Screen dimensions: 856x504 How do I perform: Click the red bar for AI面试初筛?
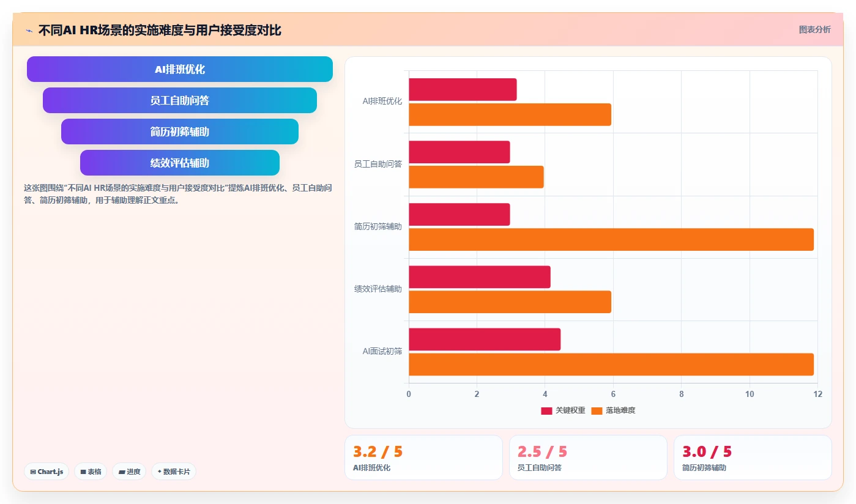(485, 339)
